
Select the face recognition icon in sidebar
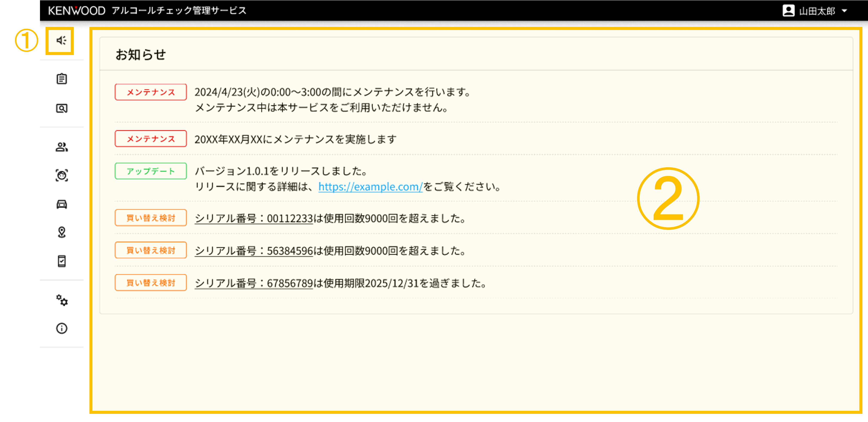point(62,175)
